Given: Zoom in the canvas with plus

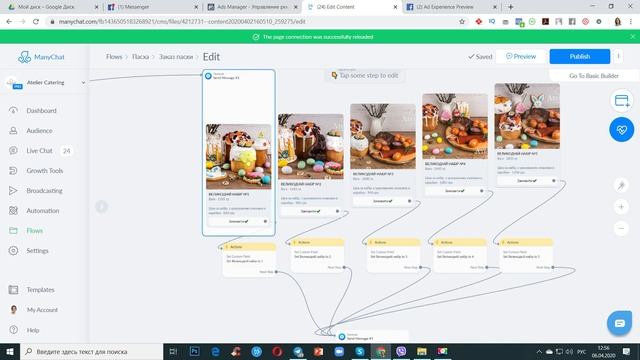Looking at the screenshot, I should pyautogui.click(x=621, y=207).
